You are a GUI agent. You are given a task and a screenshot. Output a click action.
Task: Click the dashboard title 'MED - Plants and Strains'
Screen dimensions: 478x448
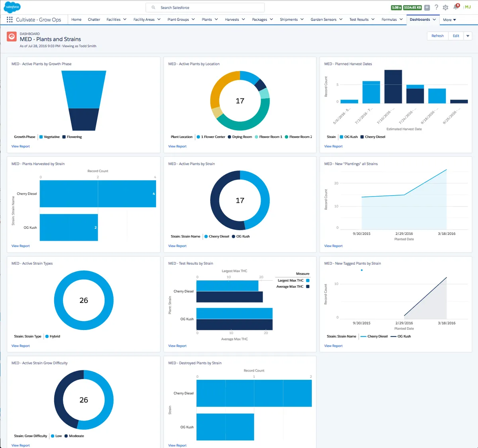click(x=50, y=39)
